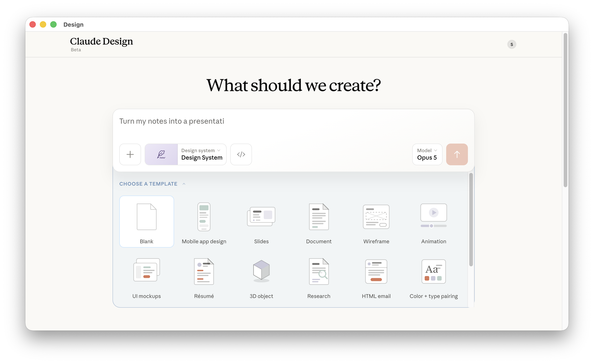Click the feather design system icon
The height and width of the screenshot is (364, 594).
point(161,154)
